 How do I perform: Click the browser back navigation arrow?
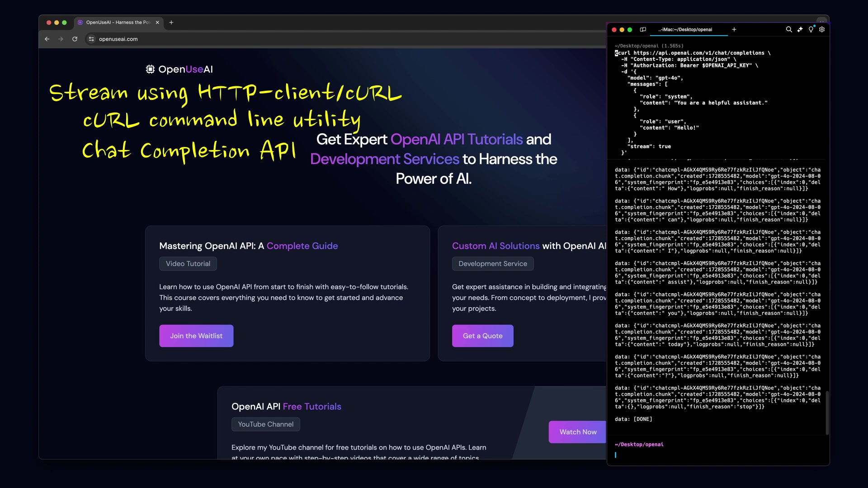click(x=47, y=39)
